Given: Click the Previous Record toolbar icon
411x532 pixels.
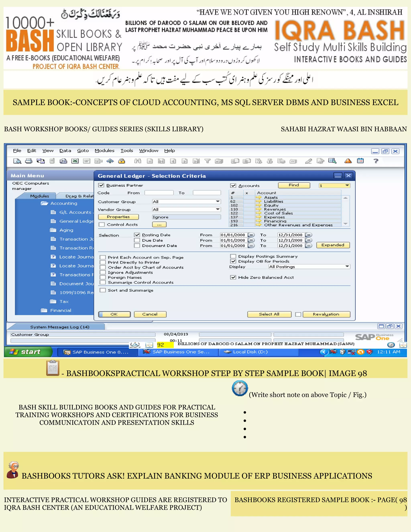Looking at the screenshot, I should pyautogui.click(x=173, y=161).
